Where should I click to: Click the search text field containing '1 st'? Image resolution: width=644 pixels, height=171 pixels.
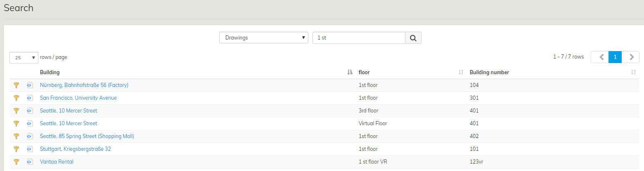click(x=359, y=38)
